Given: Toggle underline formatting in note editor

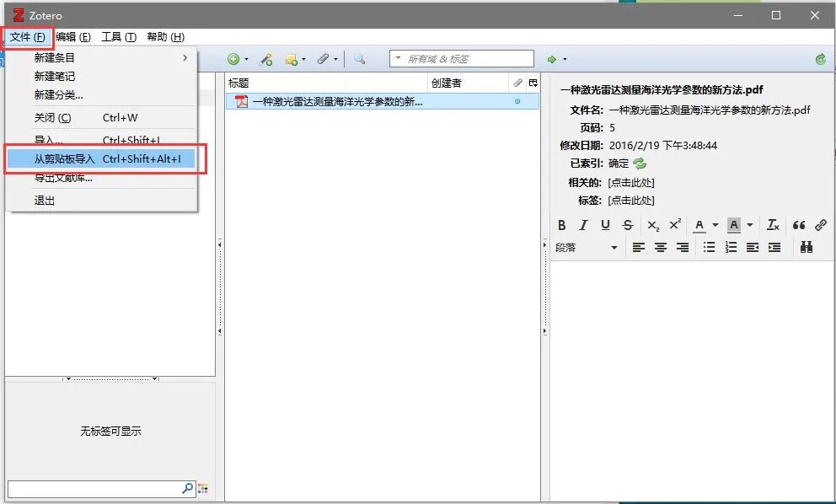Looking at the screenshot, I should pyautogui.click(x=605, y=225).
